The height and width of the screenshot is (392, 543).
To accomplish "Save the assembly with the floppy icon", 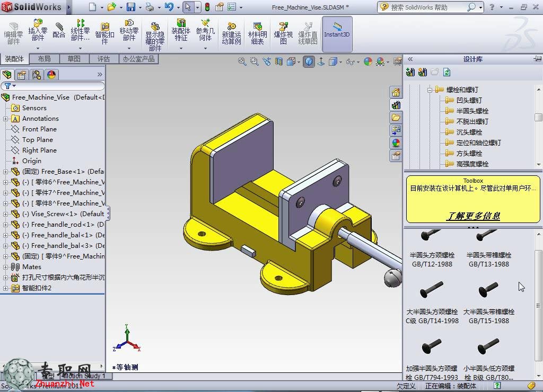I will coord(131,7).
